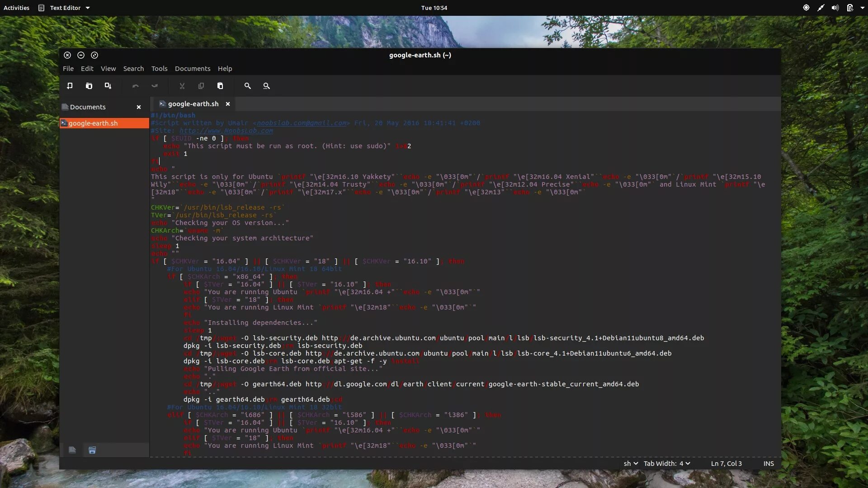Open the clock showing Tue 10:54

tap(434, 8)
